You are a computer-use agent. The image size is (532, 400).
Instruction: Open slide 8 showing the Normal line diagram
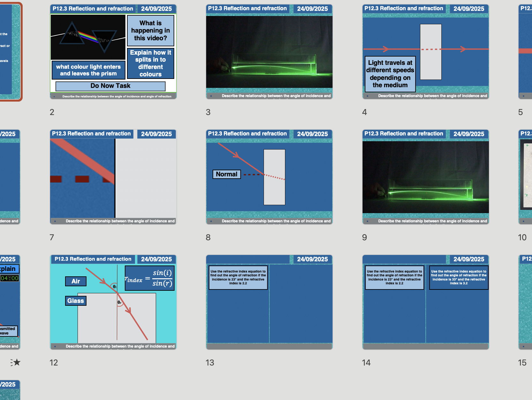point(269,176)
